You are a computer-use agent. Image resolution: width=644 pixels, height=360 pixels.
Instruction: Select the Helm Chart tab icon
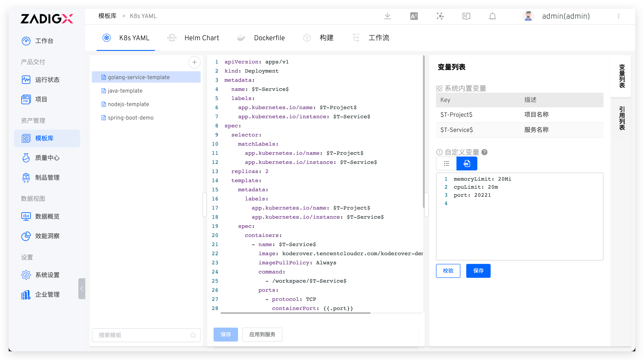pyautogui.click(x=172, y=37)
